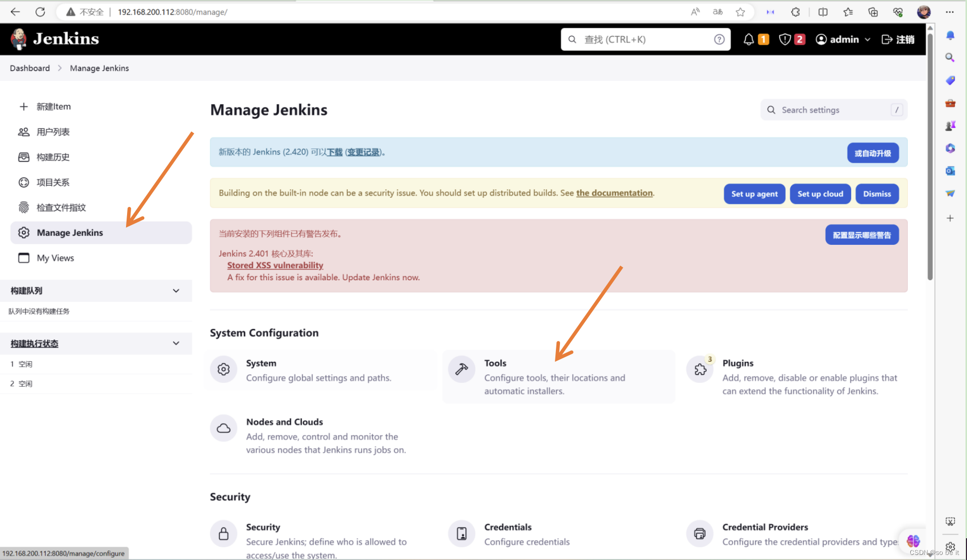Viewport: 967px width, 560px height.
Task: Open the Nodes and Clouds link
Action: coord(320,436)
